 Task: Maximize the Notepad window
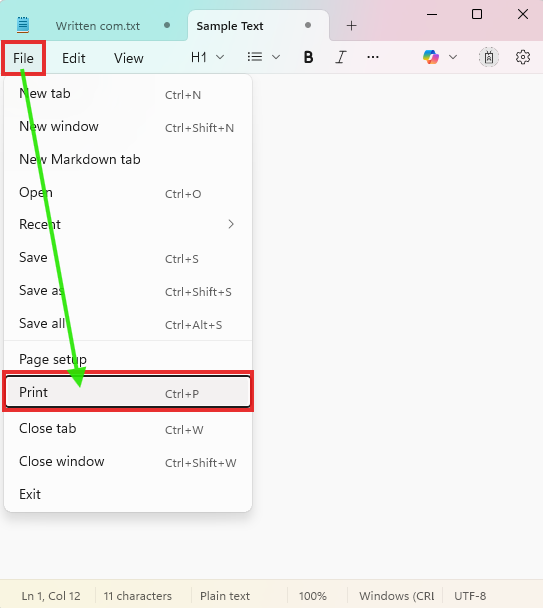point(477,15)
